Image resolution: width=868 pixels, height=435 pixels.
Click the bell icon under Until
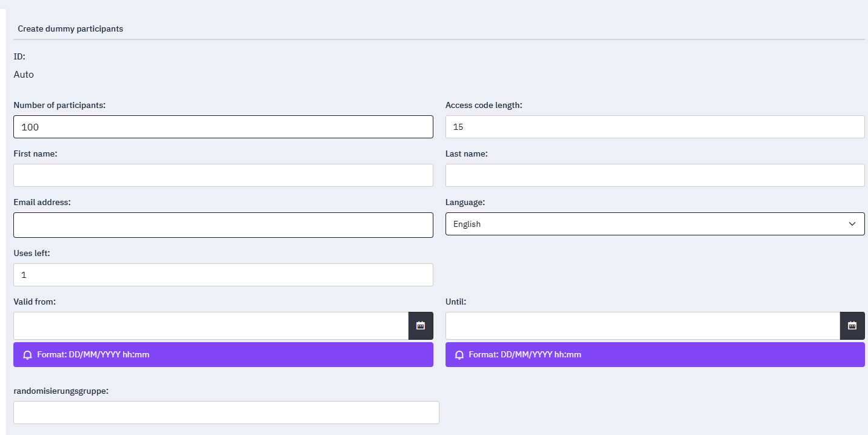[x=459, y=355]
